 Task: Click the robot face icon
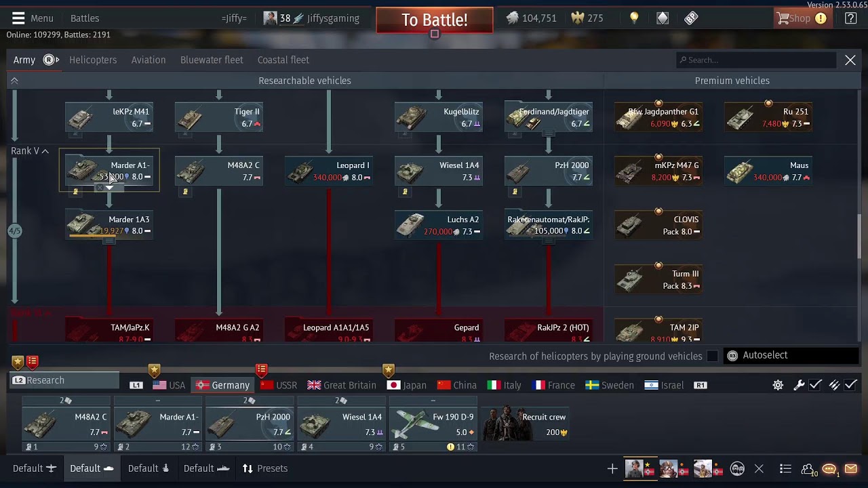click(737, 469)
